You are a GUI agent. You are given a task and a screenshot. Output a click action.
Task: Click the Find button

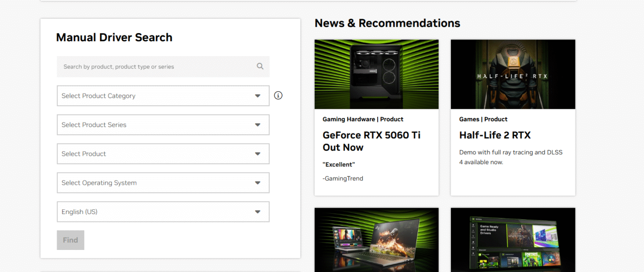(x=70, y=240)
